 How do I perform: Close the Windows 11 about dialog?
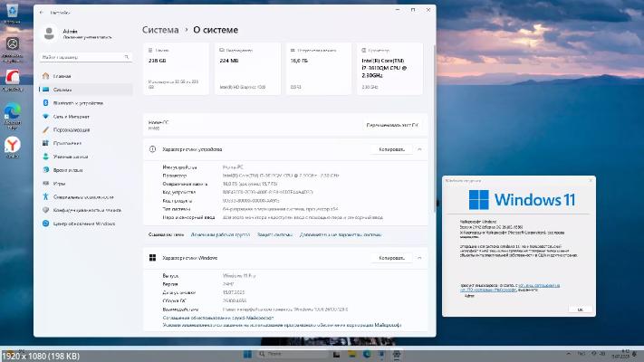click(591, 180)
